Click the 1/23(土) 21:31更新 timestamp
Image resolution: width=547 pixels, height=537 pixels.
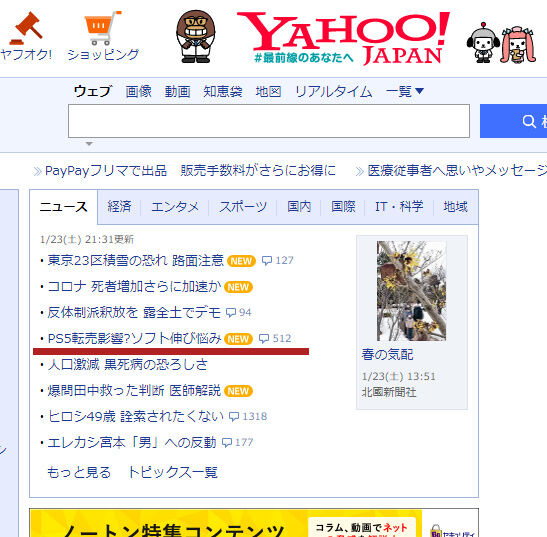pyautogui.click(x=87, y=239)
